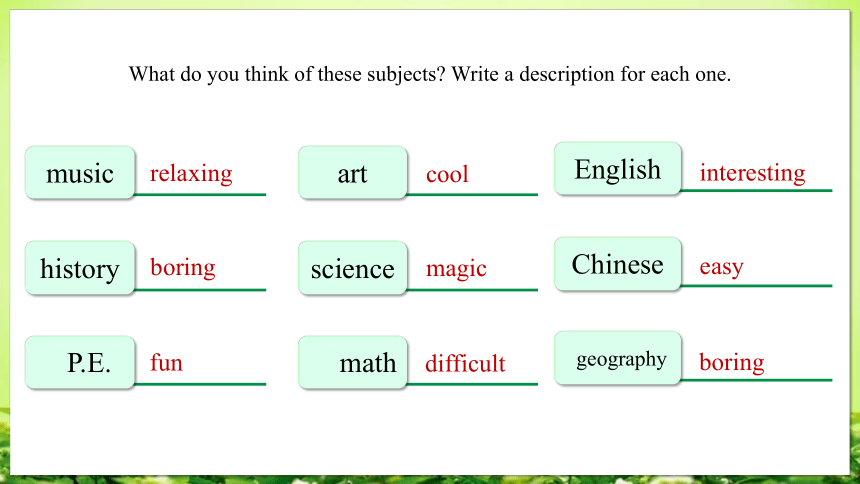
Task: Click the music subject box
Action: coord(80,172)
